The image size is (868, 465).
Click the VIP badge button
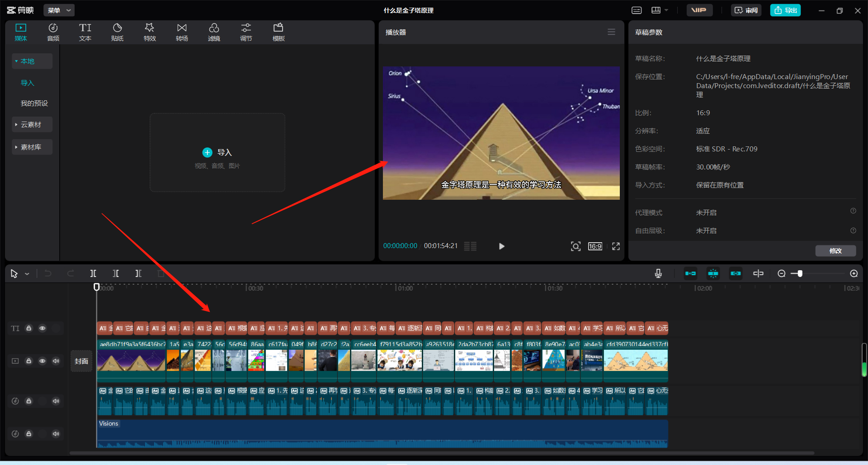699,10
